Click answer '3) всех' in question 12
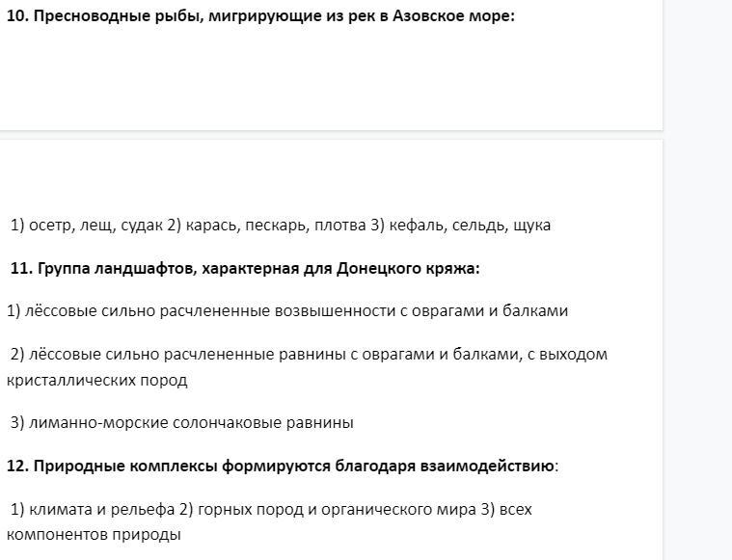The height and width of the screenshot is (560, 732). [x=507, y=508]
